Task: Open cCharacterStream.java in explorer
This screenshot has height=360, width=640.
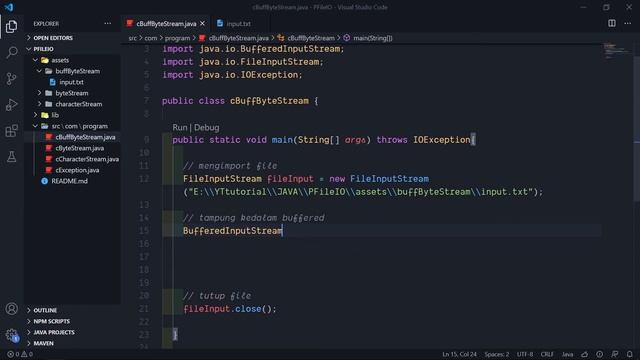Action: [x=87, y=159]
